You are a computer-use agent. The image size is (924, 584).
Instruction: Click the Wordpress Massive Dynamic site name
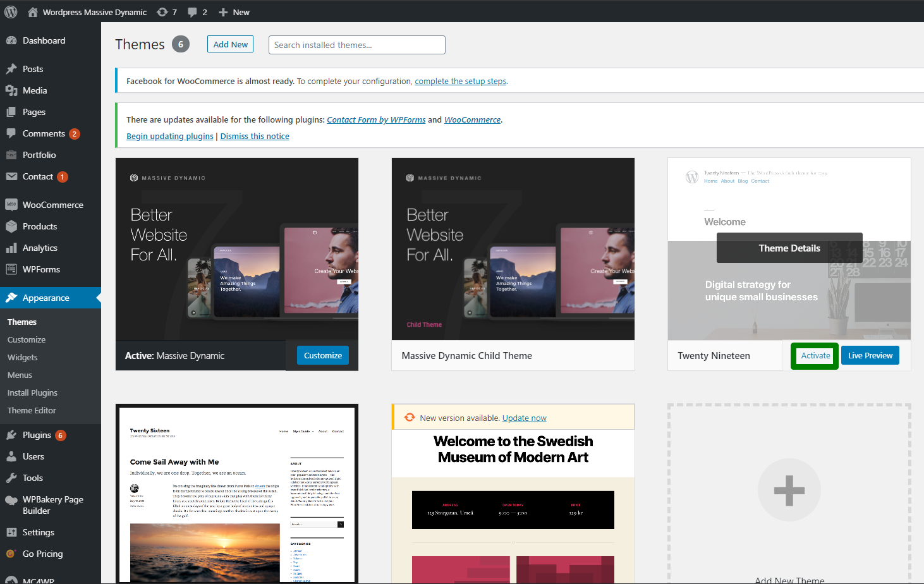(95, 12)
